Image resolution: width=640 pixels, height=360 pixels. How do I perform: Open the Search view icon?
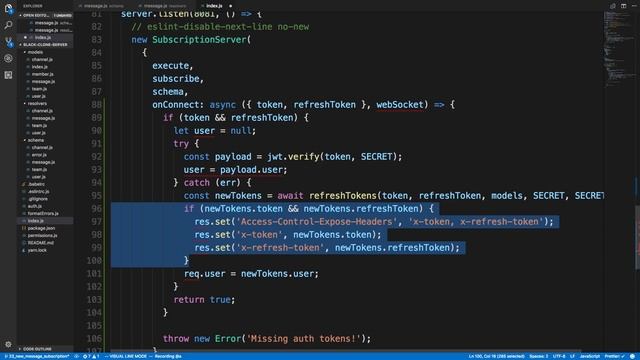tap(8, 25)
